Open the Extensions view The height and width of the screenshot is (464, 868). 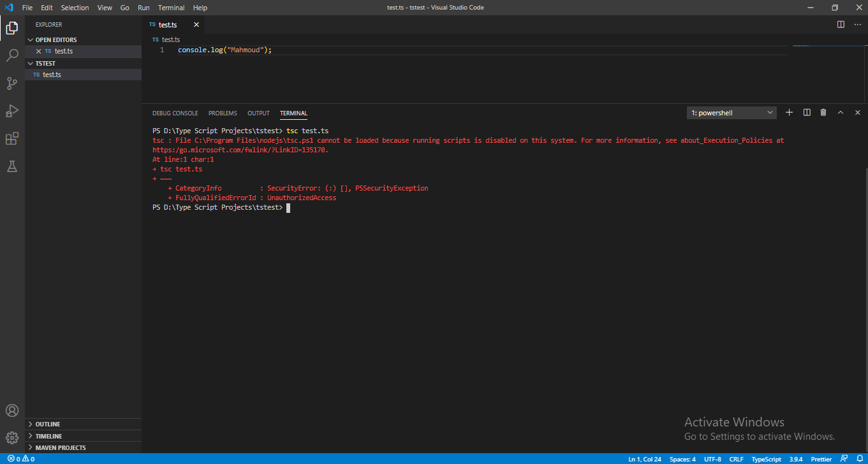point(12,138)
